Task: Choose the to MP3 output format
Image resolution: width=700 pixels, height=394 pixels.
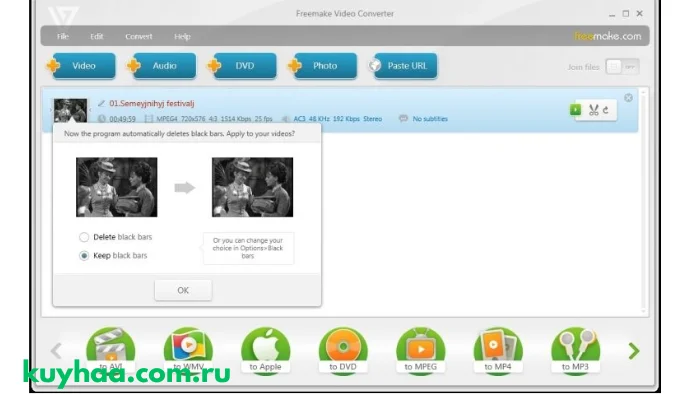Action: pos(575,351)
